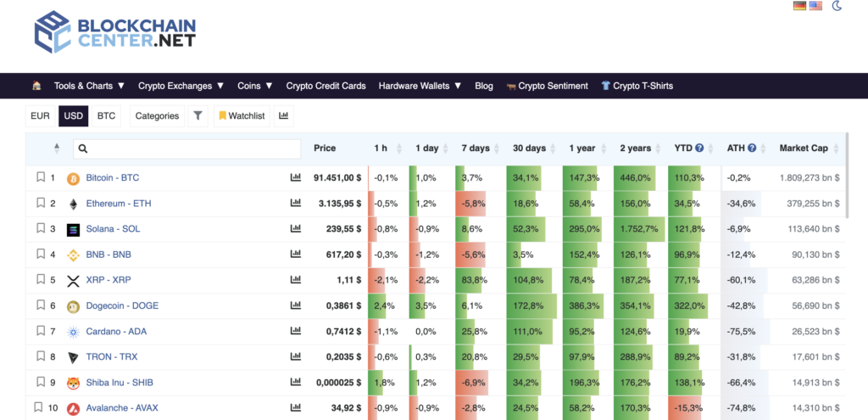Go to home via house icon
868x420 pixels.
[36, 86]
